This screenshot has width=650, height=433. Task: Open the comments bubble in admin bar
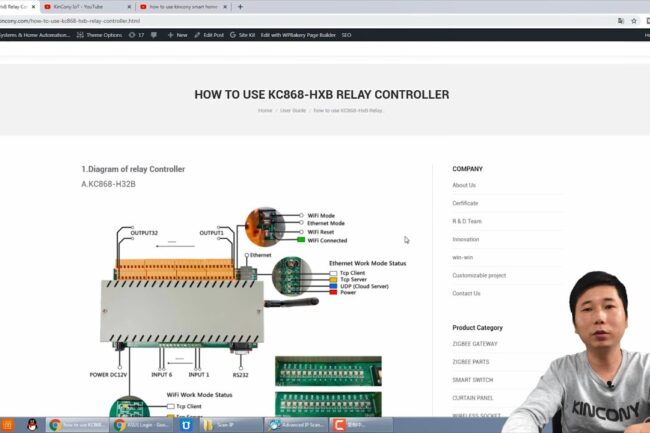(x=154, y=35)
